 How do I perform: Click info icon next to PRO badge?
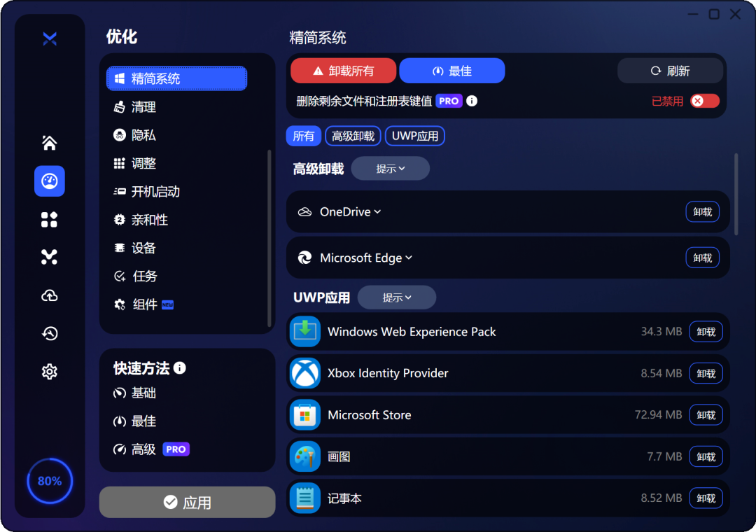coord(472,101)
